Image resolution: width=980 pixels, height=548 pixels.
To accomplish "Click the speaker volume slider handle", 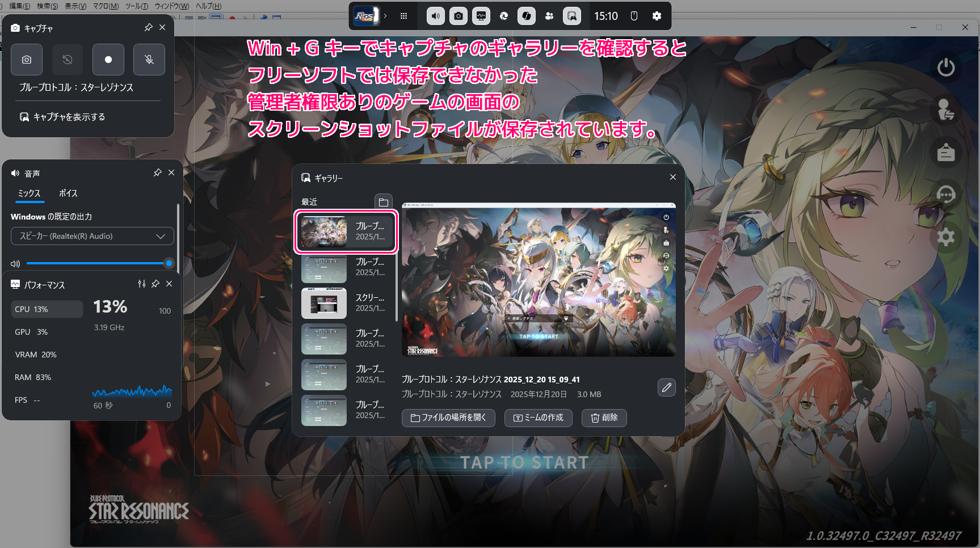I will pos(169,263).
